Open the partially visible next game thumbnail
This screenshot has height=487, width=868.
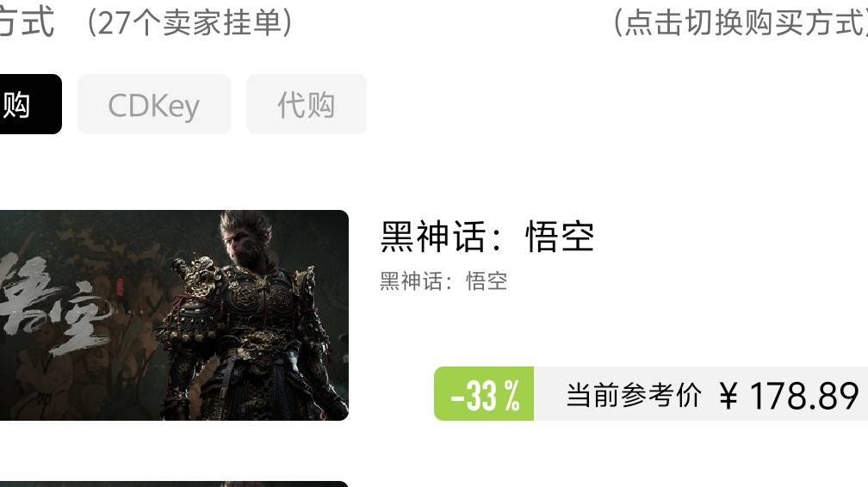[174, 484]
